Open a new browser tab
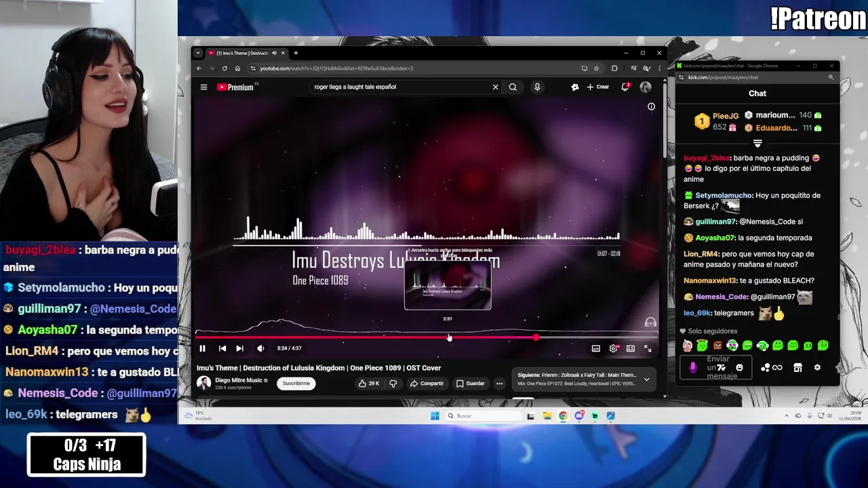 point(296,53)
